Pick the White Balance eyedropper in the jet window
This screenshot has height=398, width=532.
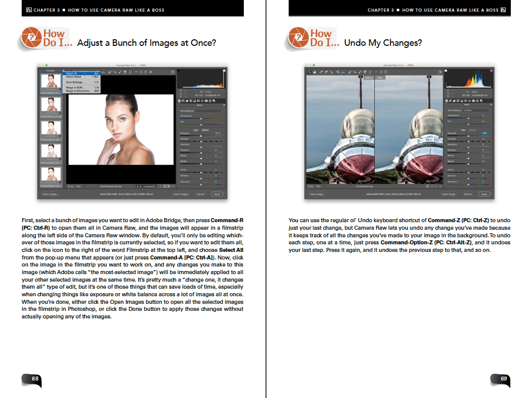click(321, 72)
